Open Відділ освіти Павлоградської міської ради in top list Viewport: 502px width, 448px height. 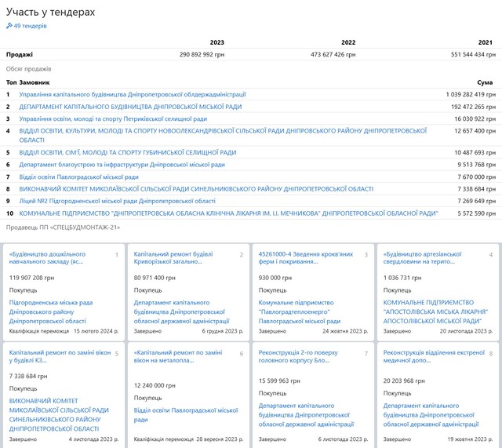point(78,177)
